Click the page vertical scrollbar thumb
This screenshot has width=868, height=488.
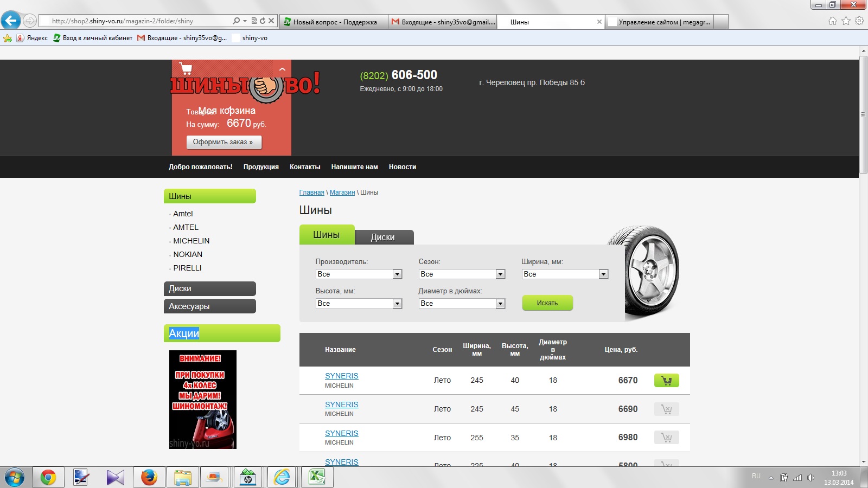point(864,114)
